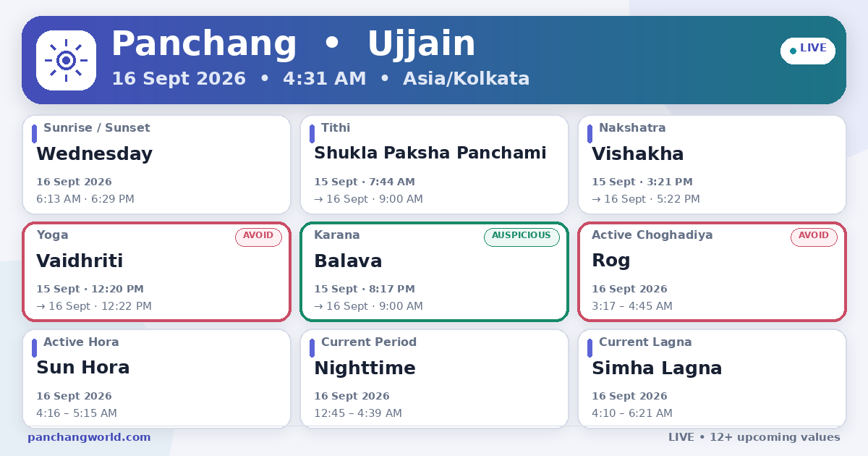Open the Karana Balava card
Image resolution: width=868 pixels, height=456 pixels.
click(434, 271)
